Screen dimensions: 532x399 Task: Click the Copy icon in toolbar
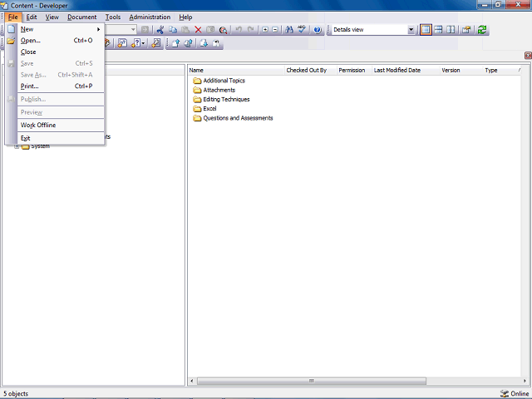pyautogui.click(x=173, y=30)
